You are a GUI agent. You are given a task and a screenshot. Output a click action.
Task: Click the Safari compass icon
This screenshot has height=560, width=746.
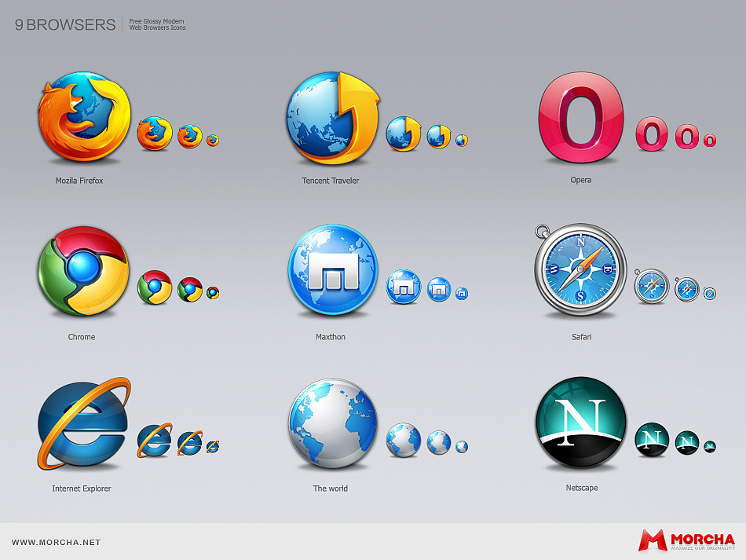[581, 271]
